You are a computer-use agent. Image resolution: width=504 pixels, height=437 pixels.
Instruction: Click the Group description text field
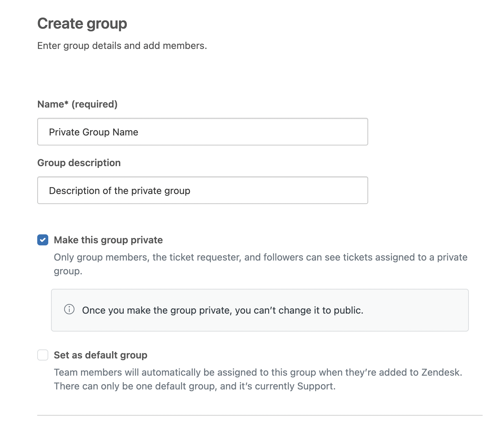tap(202, 190)
